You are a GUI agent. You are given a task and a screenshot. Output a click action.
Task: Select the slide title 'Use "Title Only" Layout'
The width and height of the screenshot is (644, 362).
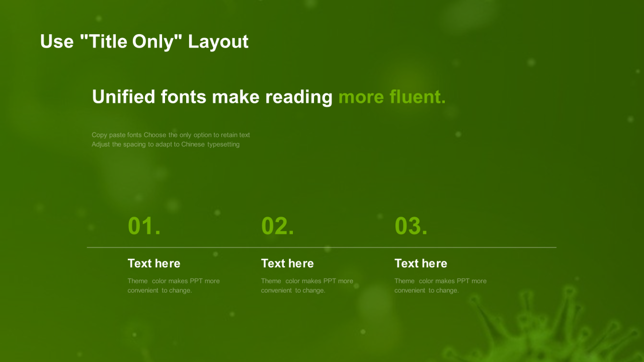[144, 41]
